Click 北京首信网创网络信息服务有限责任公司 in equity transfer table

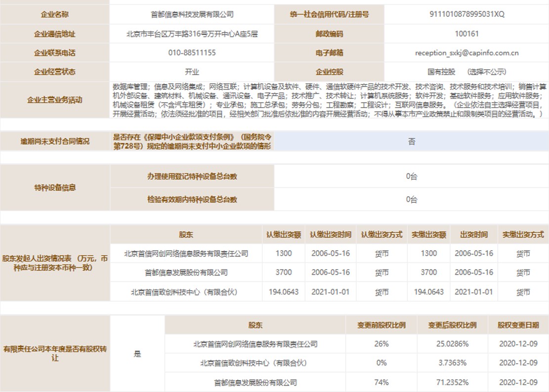[x=255, y=345]
